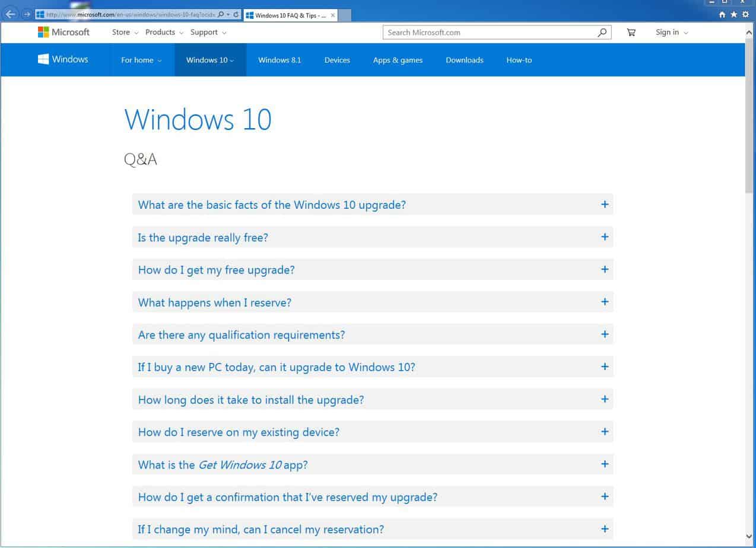Click 'If I change my mind, can I cancel' question
This screenshot has height=548, width=756.
point(261,530)
